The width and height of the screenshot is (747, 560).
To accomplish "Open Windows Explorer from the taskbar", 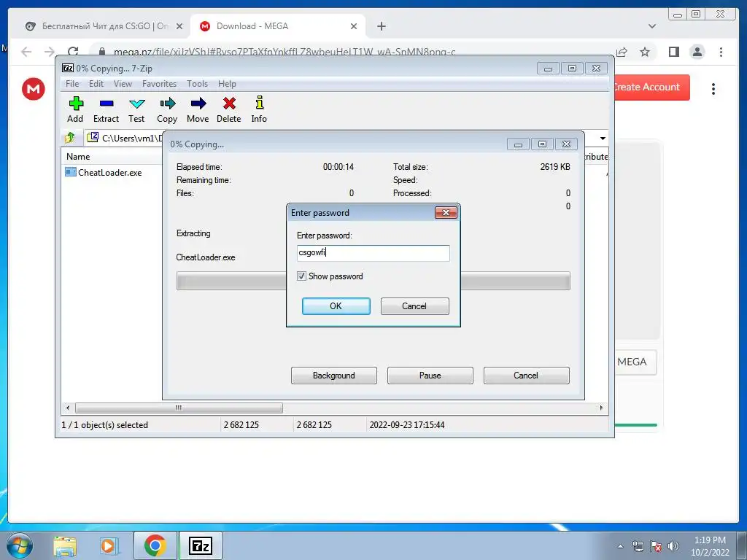I will coord(65,545).
